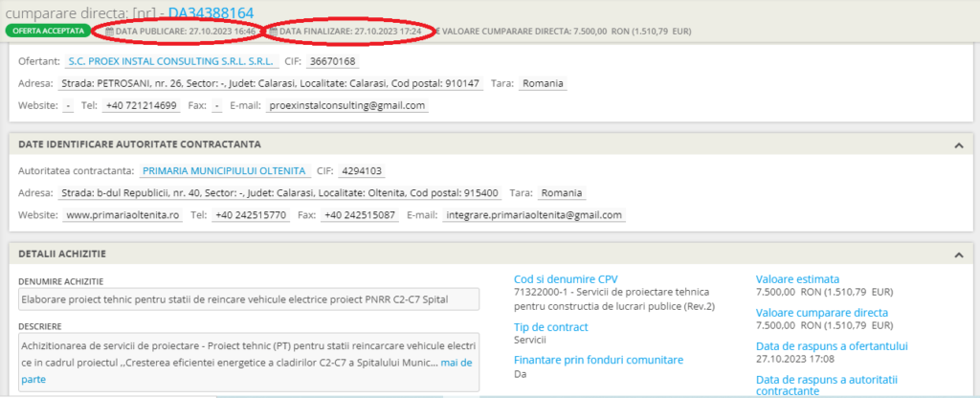Open PRIMARIA MUNICIPIULUI OLTENITA authority link
Image resolution: width=980 pixels, height=398 pixels.
[224, 170]
